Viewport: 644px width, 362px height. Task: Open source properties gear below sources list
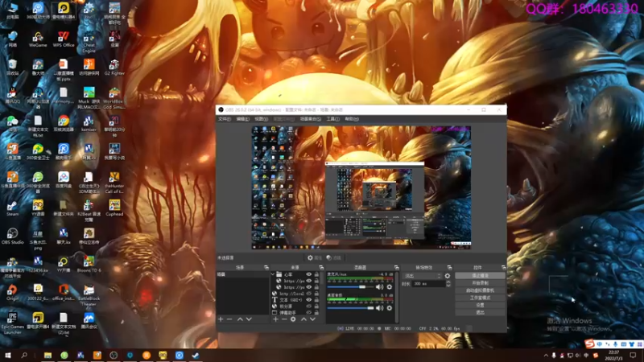coord(293,319)
